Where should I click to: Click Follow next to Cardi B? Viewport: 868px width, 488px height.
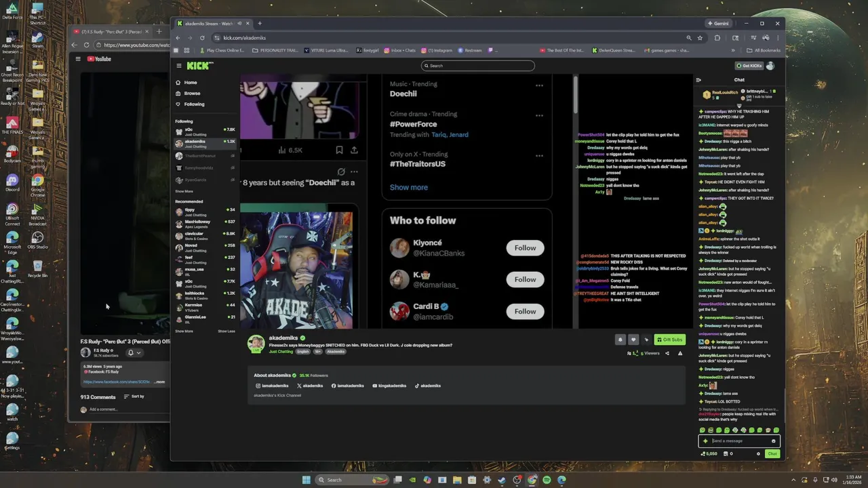tap(525, 312)
